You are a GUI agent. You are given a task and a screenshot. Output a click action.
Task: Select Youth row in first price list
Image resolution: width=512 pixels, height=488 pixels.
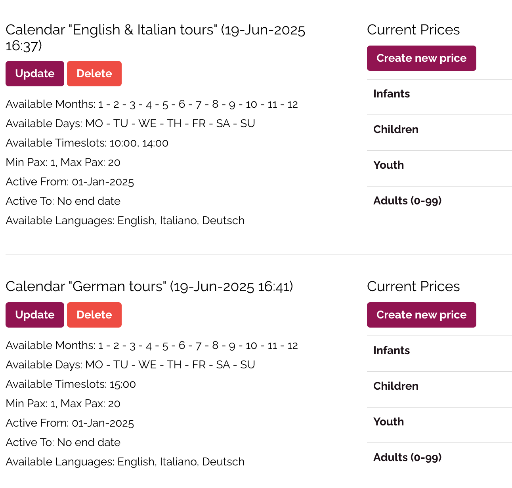pos(439,168)
